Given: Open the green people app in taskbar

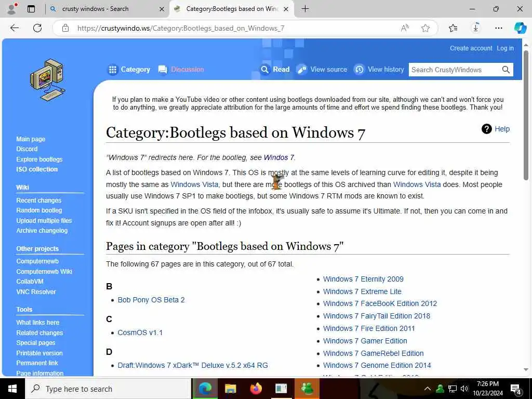Looking at the screenshot, I should 307,389.
